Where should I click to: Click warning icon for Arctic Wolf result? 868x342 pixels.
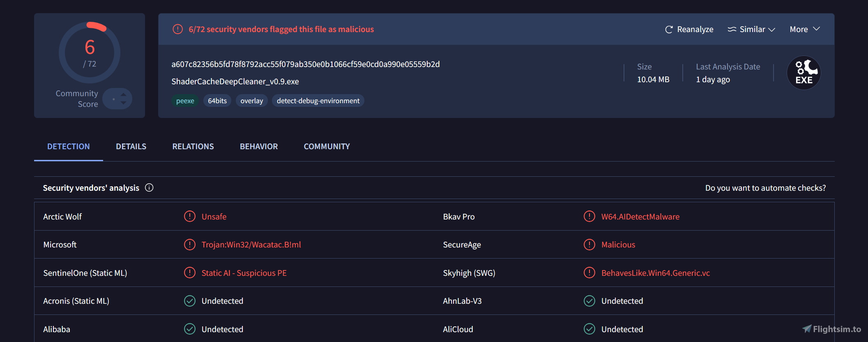[x=189, y=216]
